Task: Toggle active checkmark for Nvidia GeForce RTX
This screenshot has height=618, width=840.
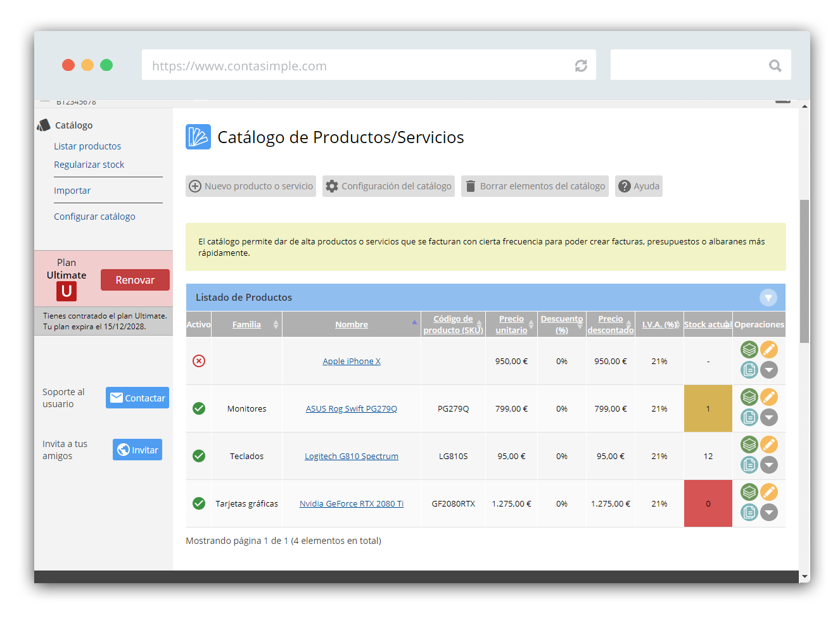Action: [x=199, y=503]
